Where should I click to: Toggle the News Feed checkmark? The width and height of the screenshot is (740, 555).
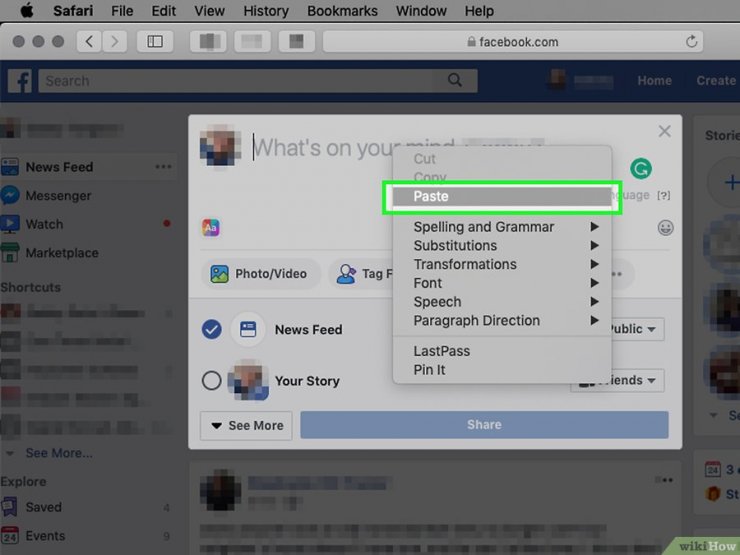click(211, 329)
